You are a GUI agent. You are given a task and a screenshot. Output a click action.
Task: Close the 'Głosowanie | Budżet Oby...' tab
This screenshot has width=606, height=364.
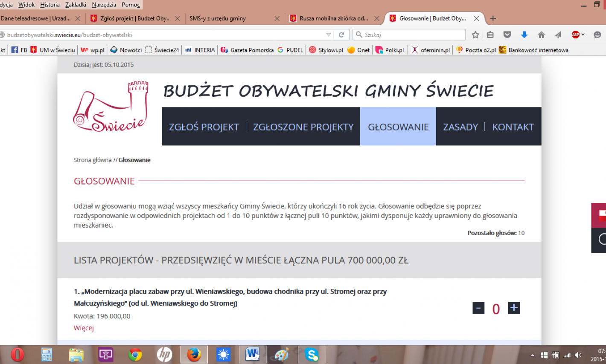click(476, 18)
